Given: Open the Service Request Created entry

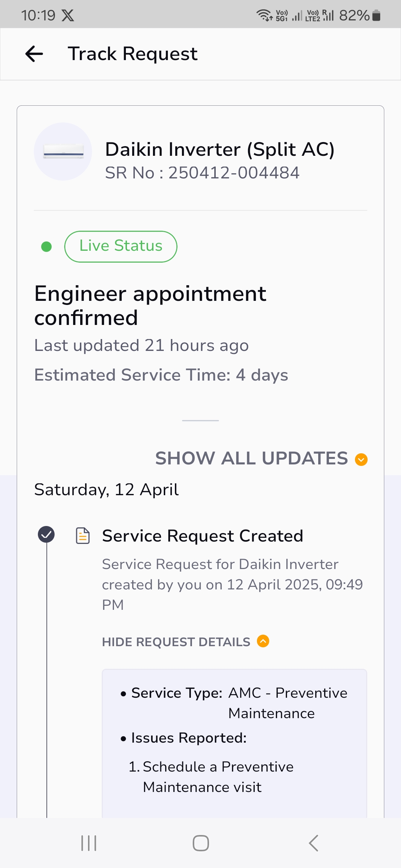Looking at the screenshot, I should point(203,536).
